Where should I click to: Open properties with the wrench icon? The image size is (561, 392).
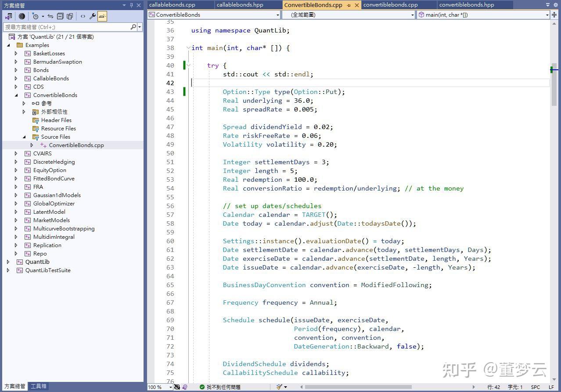tap(93, 16)
